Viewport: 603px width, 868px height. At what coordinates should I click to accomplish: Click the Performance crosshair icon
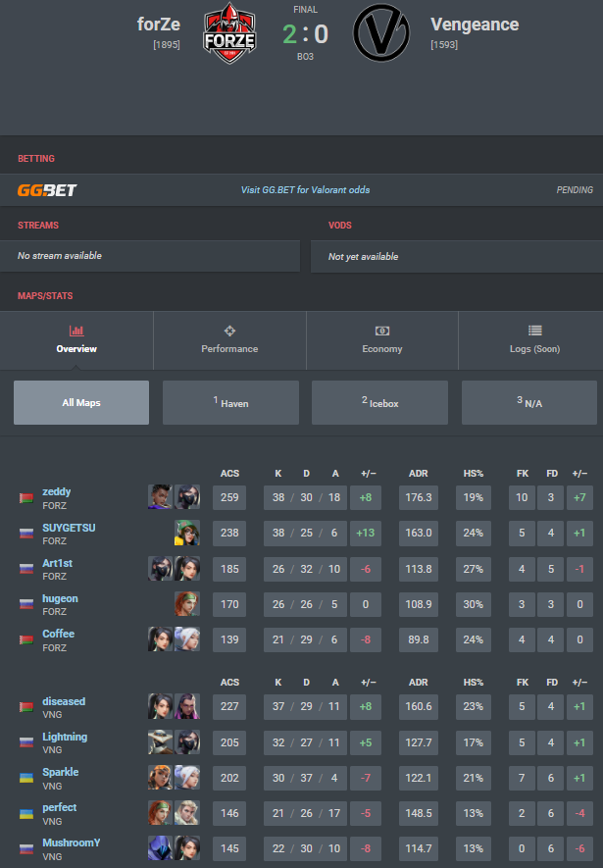[x=229, y=331]
